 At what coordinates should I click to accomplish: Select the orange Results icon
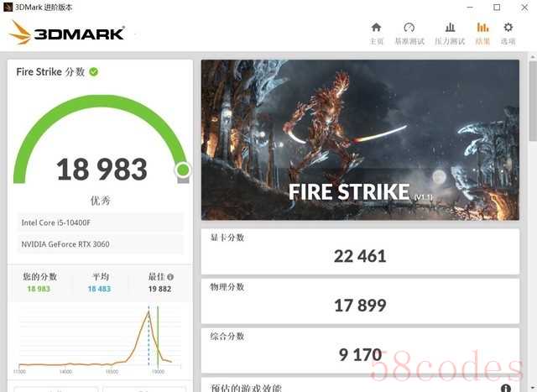(482, 27)
